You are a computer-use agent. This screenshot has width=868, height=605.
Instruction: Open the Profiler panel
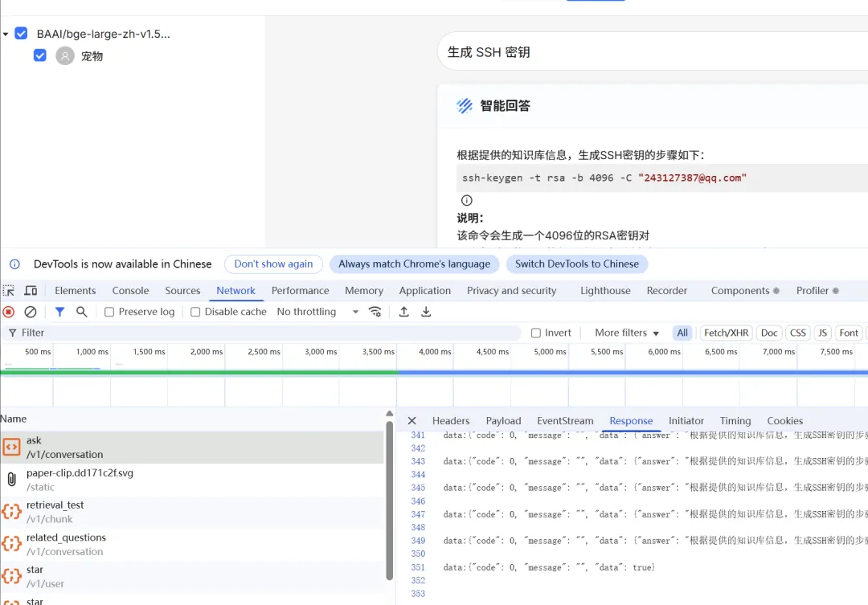point(817,291)
